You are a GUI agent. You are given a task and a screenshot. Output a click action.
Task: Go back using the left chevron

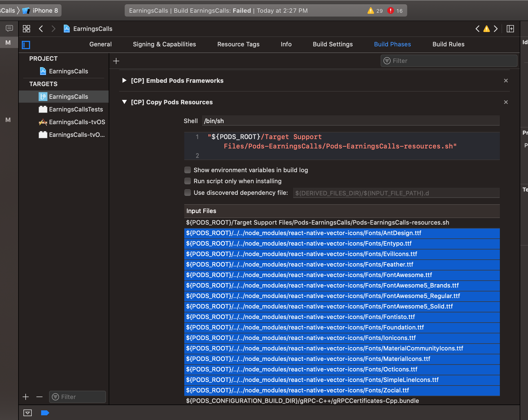(x=41, y=29)
